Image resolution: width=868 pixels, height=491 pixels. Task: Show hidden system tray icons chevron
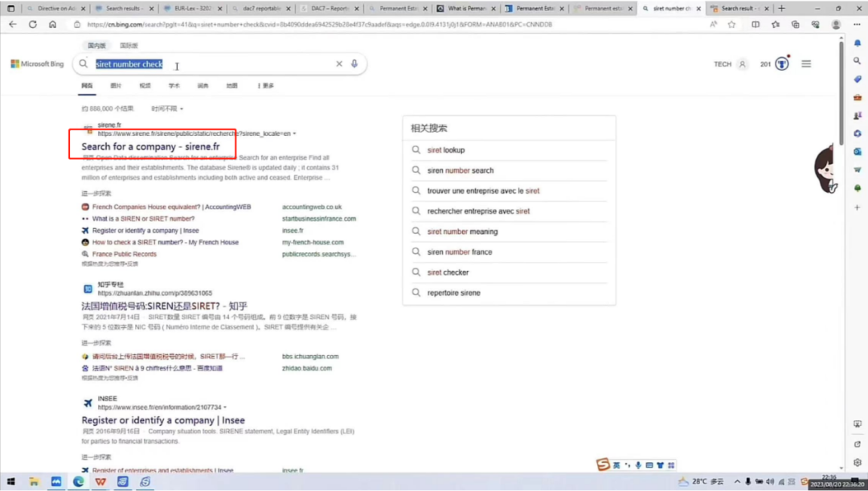pyautogui.click(x=737, y=481)
